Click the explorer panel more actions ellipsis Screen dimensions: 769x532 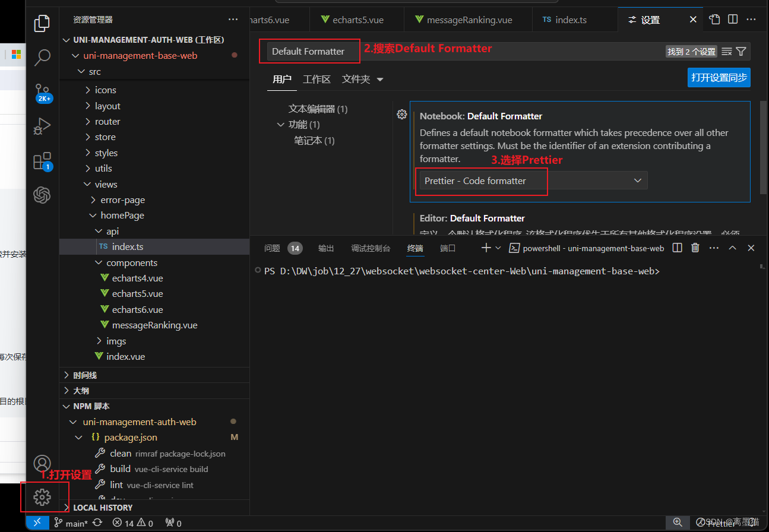tap(232, 20)
